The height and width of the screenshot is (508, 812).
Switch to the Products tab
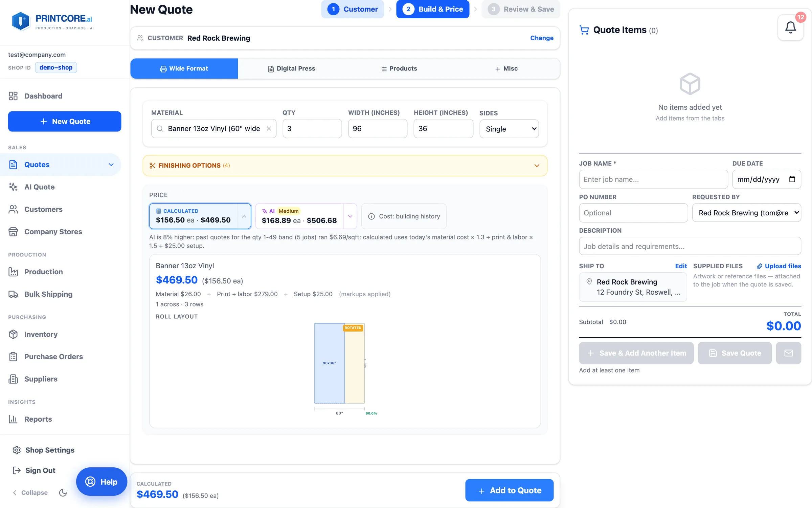[x=399, y=68]
